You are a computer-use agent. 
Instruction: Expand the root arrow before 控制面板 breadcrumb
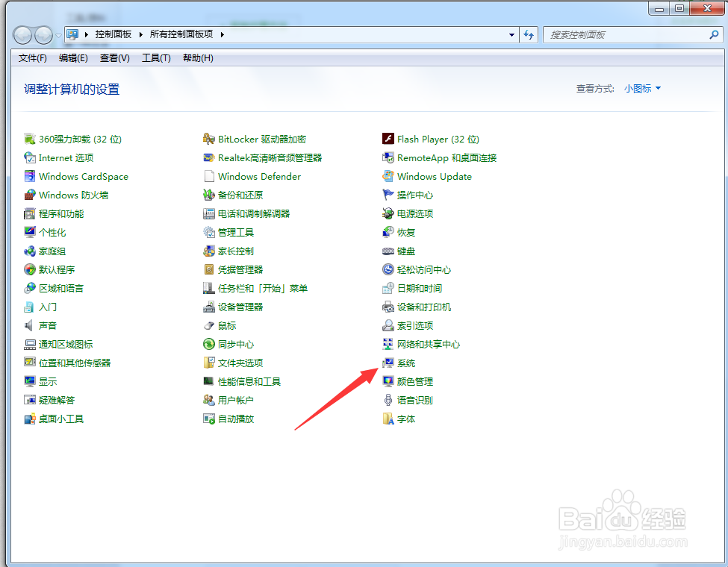87,34
